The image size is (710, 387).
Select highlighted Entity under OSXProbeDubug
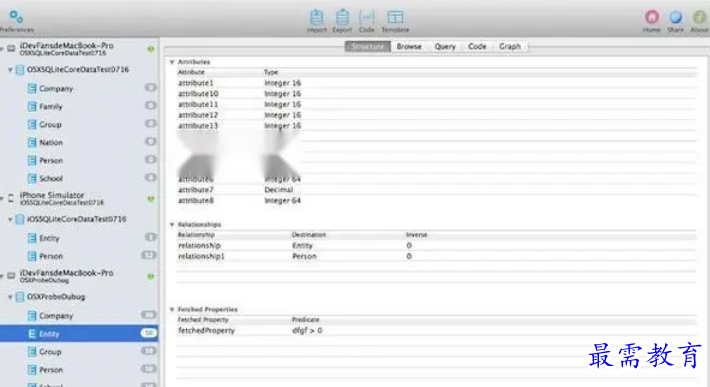tap(79, 334)
